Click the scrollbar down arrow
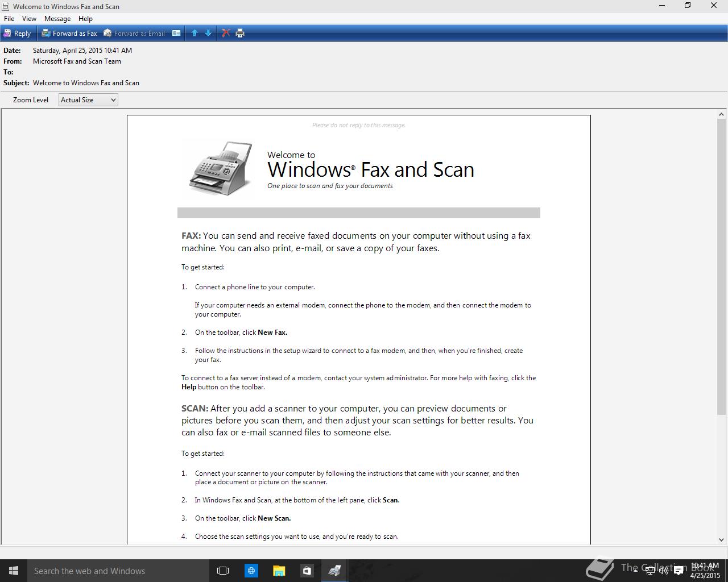 coord(721,540)
